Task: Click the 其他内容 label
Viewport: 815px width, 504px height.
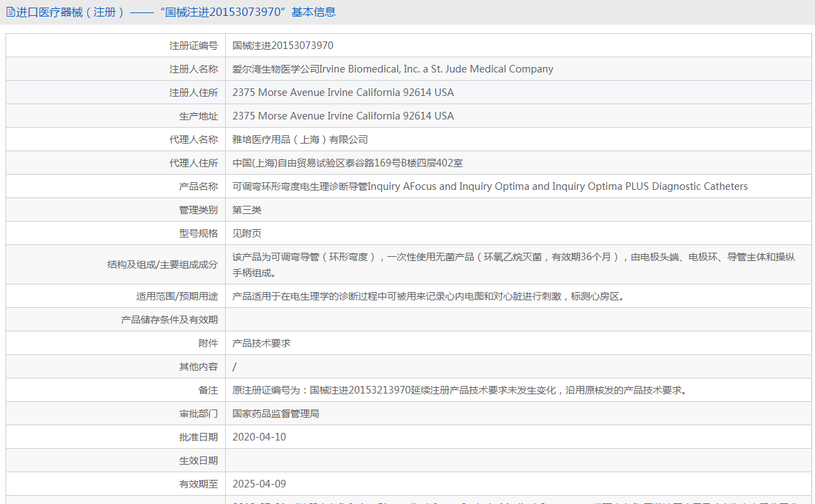Action: pos(198,367)
